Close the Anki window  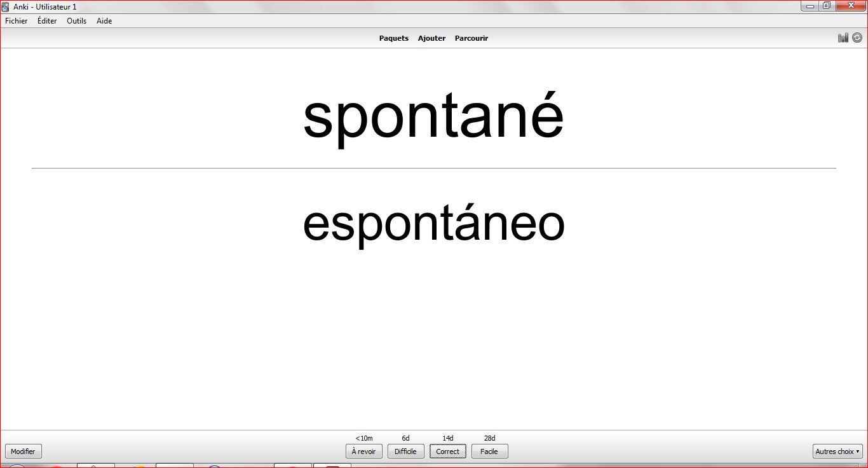pos(850,6)
